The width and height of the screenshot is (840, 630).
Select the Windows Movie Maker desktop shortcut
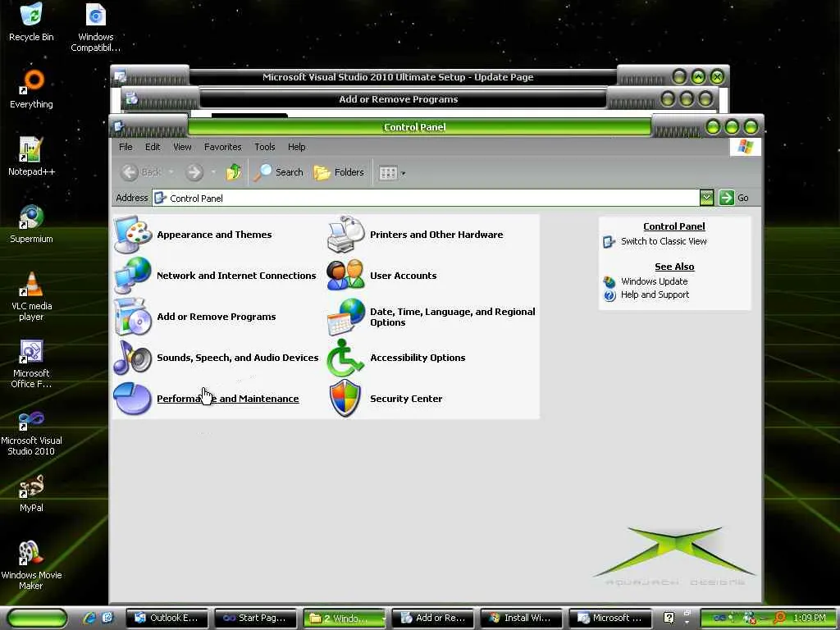click(31, 566)
